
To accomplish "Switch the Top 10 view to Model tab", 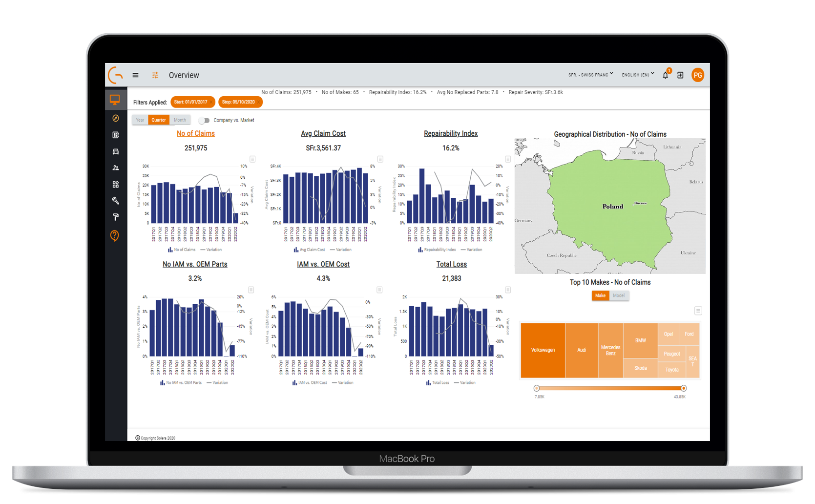I will click(619, 295).
